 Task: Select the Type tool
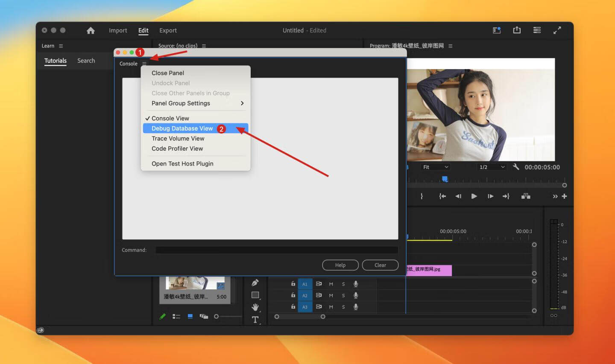[255, 320]
